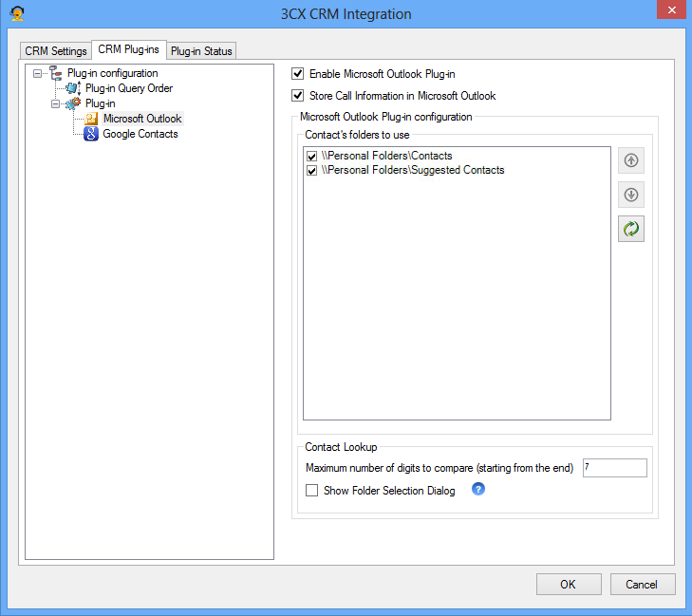
Task: Select the Plug-in tree label
Action: pos(101,103)
